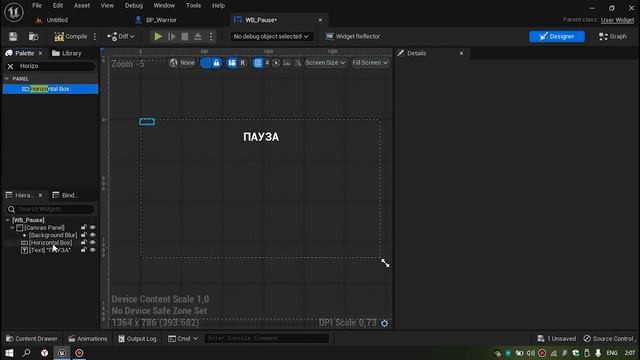Image resolution: width=640 pixels, height=360 pixels.
Task: Open the Asset menu
Action: (82, 5)
